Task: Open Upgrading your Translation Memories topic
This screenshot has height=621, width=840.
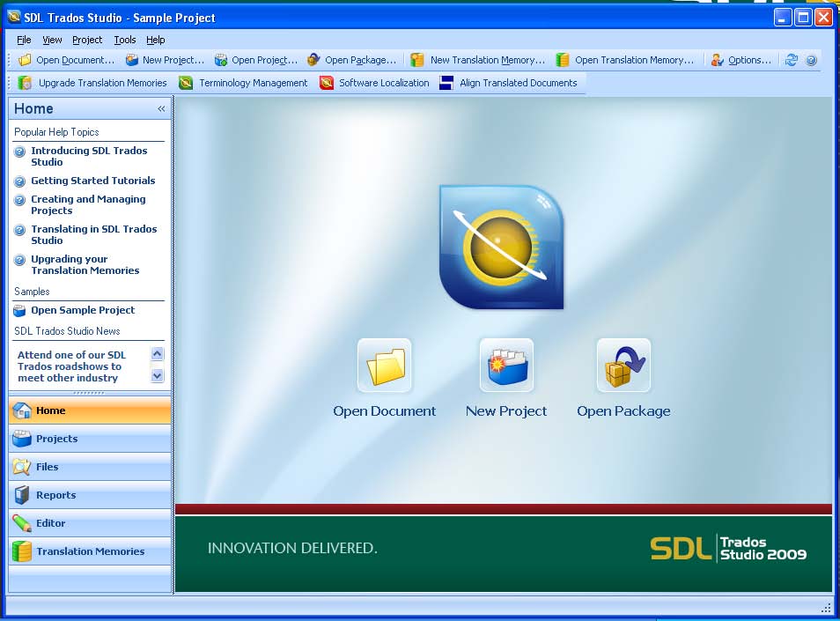Action: (85, 264)
